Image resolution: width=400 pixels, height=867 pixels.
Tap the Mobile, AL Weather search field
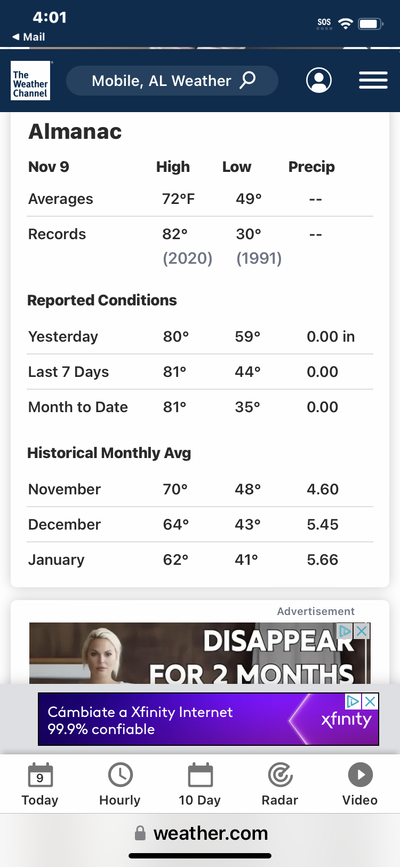[172, 81]
